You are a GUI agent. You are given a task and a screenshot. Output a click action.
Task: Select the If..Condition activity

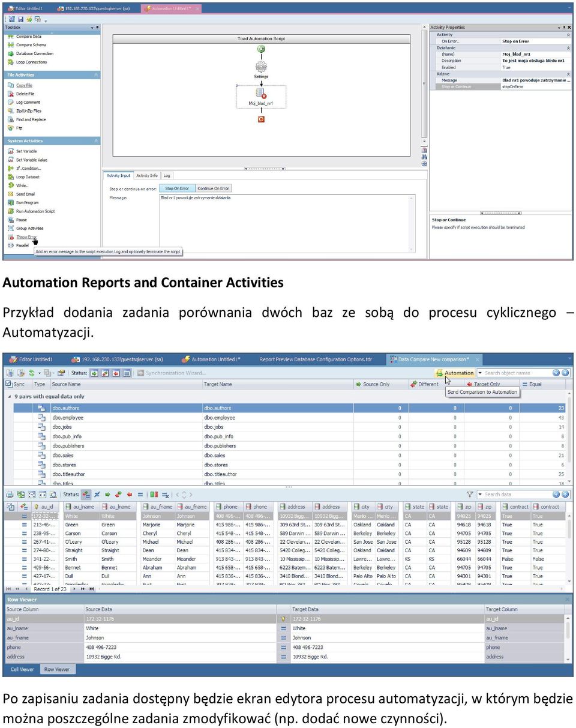pyautogui.click(x=23, y=168)
